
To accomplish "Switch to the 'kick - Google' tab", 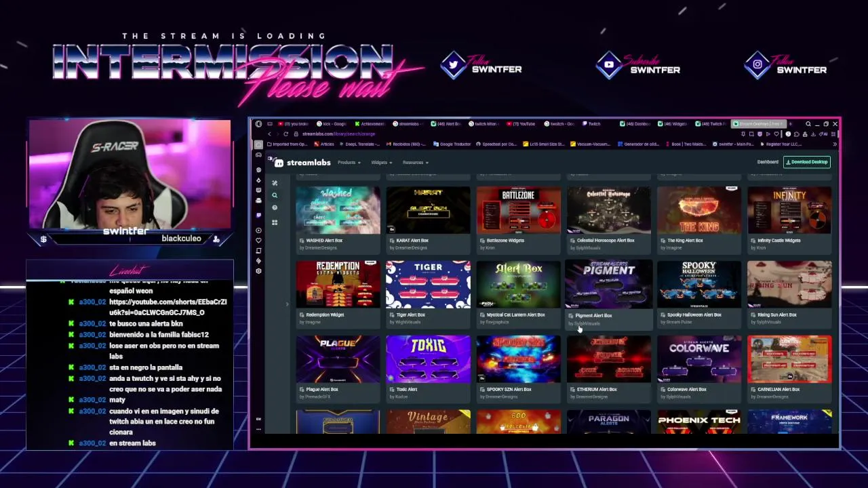I will tap(331, 124).
